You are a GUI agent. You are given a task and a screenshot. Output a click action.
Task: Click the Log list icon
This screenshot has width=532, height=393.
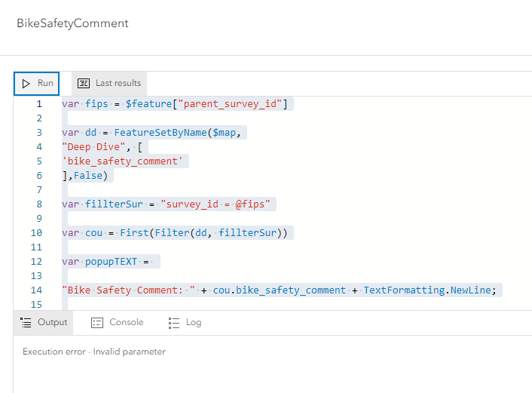[x=174, y=323]
